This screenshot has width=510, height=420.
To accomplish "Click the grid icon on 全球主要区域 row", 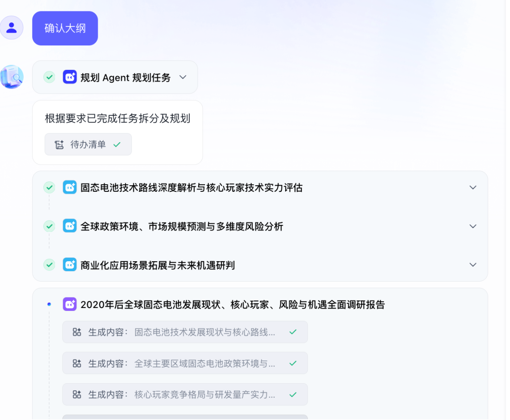I will (76, 363).
